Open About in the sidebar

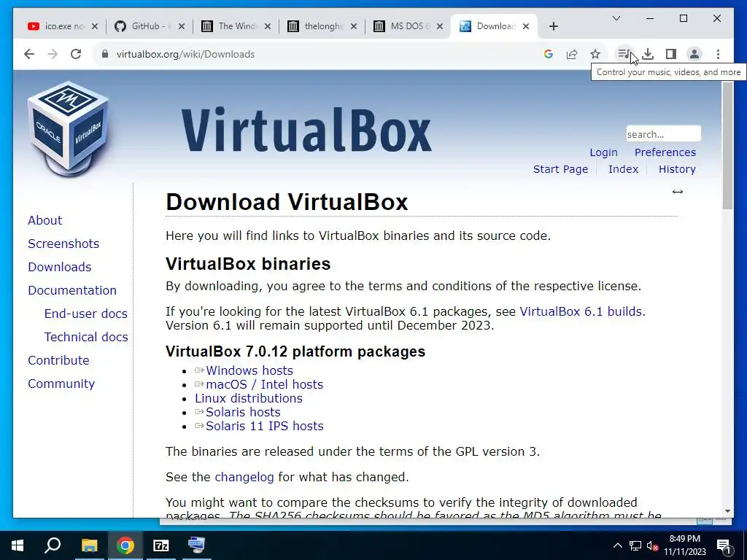click(x=44, y=220)
